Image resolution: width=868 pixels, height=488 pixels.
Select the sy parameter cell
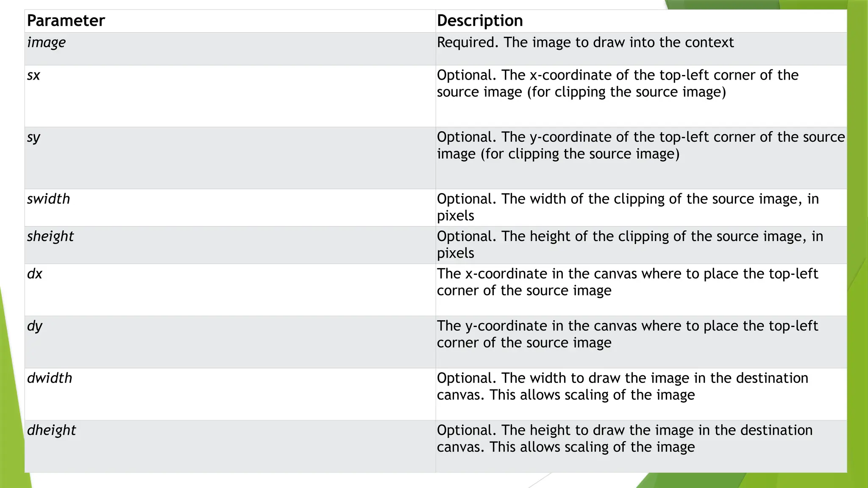point(34,137)
